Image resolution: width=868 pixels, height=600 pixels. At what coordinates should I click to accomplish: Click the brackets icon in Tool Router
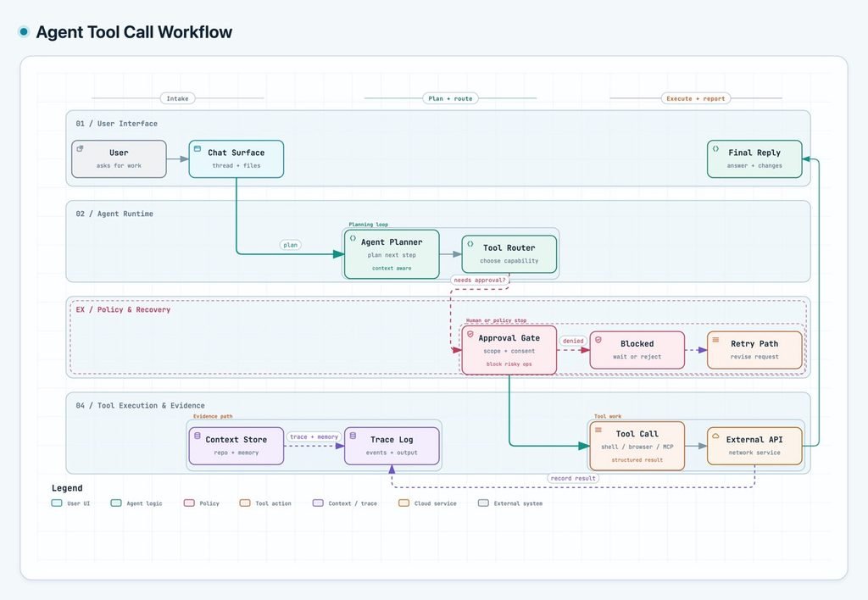pyautogui.click(x=470, y=243)
